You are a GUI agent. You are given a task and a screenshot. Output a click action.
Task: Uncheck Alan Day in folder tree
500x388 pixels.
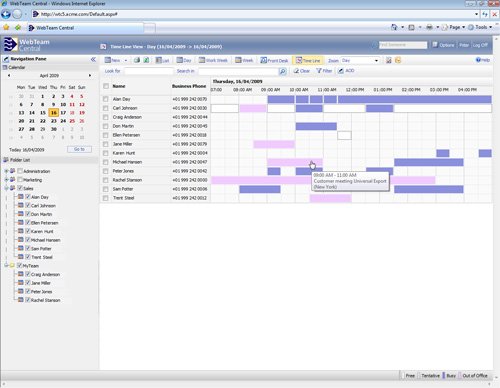(28, 197)
